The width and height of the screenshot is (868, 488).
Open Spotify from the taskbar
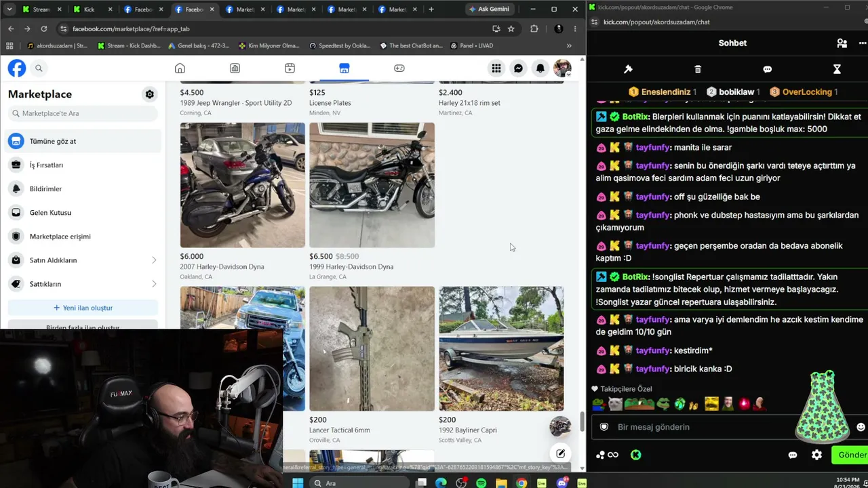pos(481,483)
